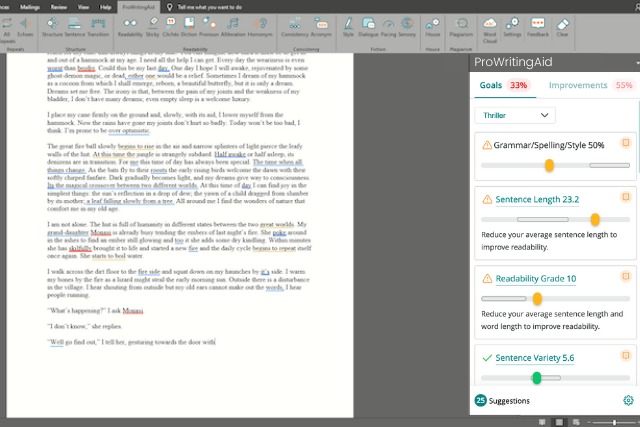Clear ProWritingAid highlights
Image resolution: width=640 pixels, height=427 pixels.
point(562,28)
